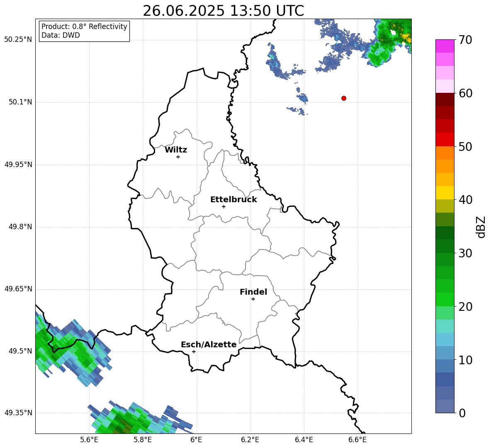Click the 60 value on the colorbar

click(x=465, y=93)
